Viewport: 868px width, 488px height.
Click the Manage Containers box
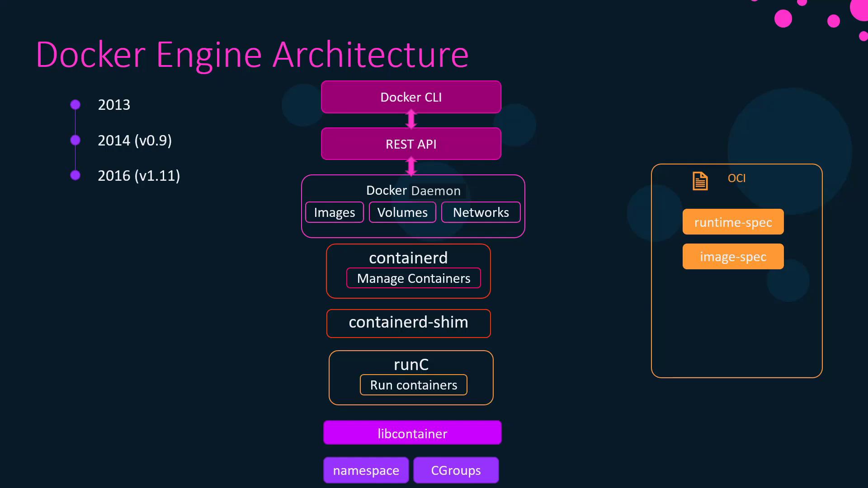[x=413, y=278]
